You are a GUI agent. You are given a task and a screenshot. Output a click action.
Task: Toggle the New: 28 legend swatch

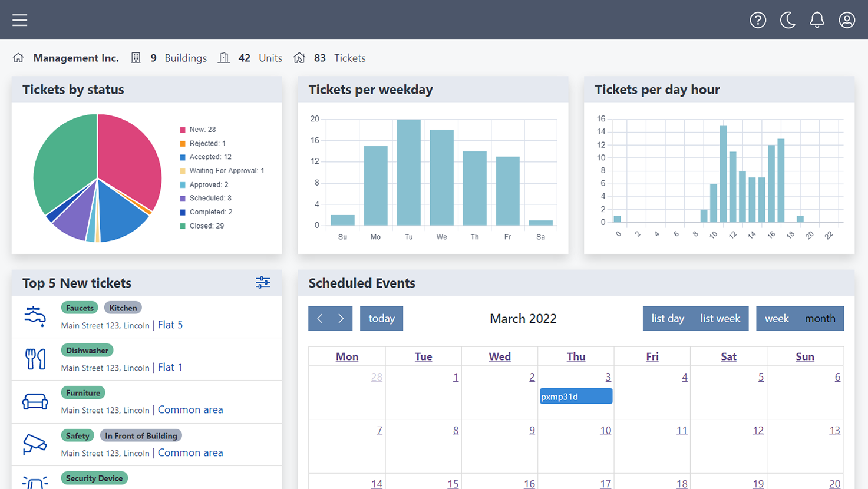pos(183,130)
